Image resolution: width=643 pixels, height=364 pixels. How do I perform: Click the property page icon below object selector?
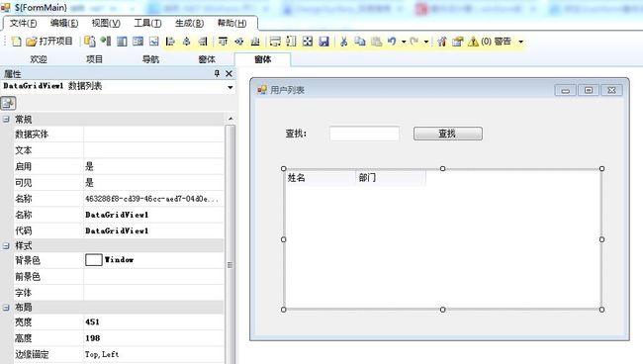(x=8, y=103)
